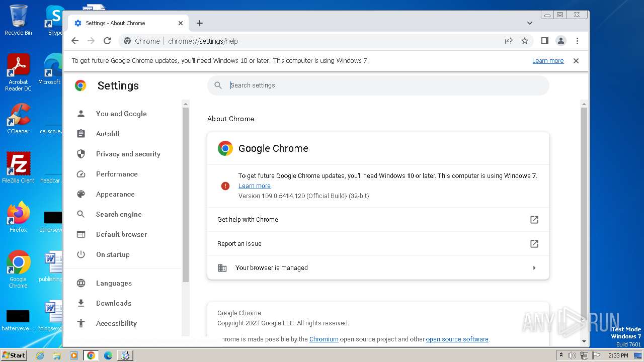Reload the page with the refresh icon
644x362 pixels.
pos(107,41)
